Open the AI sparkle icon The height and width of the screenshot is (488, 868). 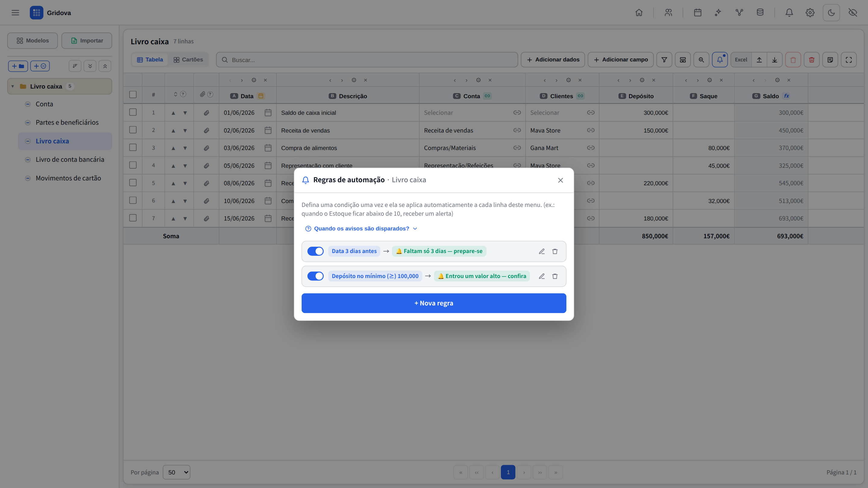click(718, 13)
